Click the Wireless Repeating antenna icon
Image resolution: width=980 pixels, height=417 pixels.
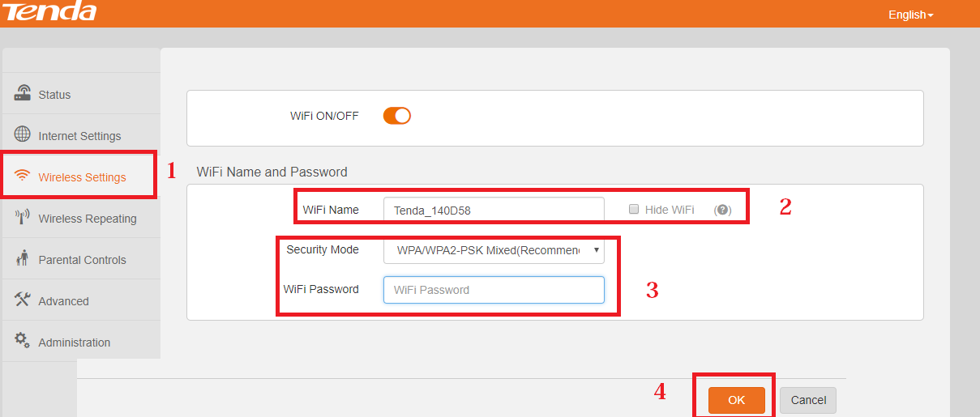pos(23,217)
